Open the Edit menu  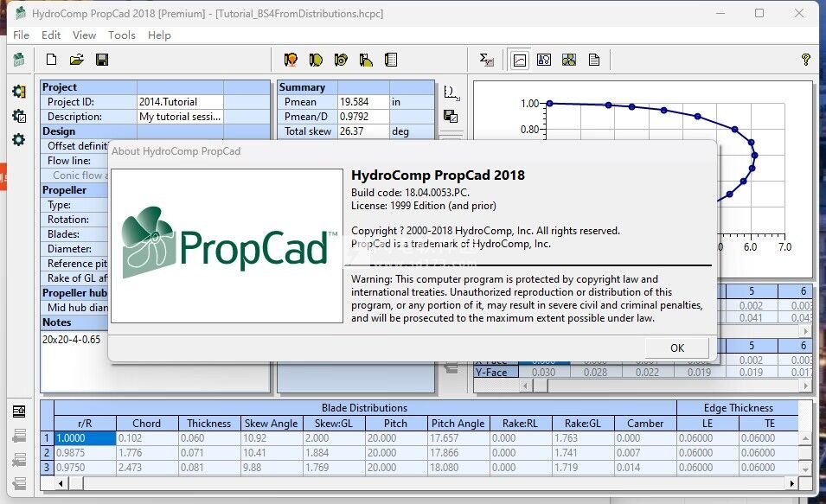50,35
